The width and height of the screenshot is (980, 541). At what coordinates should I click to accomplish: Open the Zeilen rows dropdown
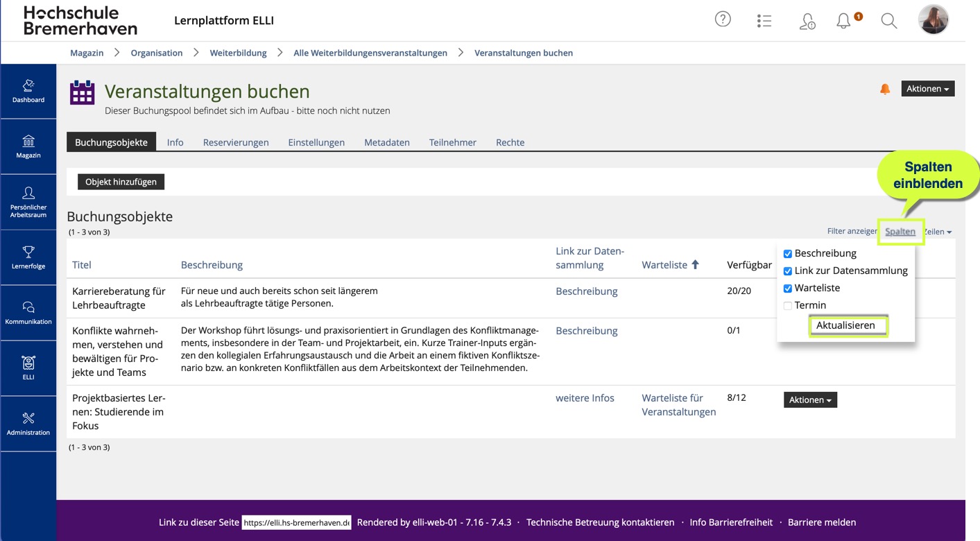pos(940,232)
